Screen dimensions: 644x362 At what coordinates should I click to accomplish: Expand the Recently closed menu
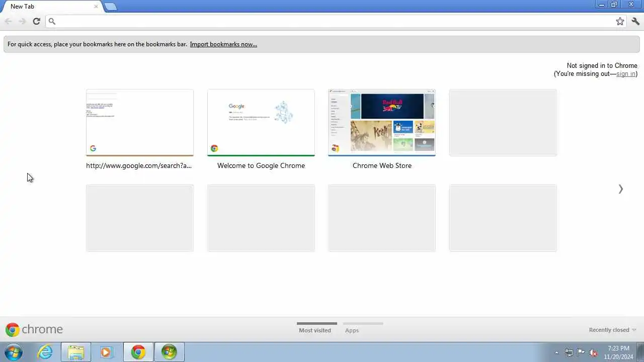pos(612,330)
